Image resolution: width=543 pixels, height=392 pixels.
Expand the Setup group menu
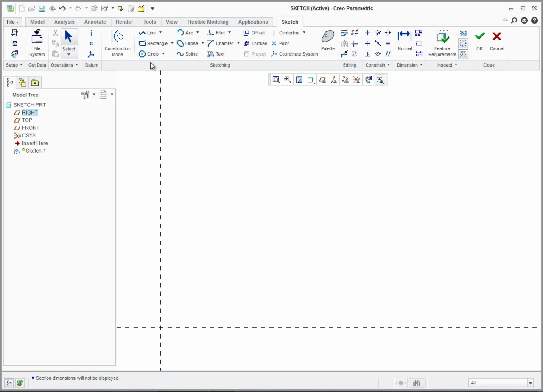(x=14, y=65)
